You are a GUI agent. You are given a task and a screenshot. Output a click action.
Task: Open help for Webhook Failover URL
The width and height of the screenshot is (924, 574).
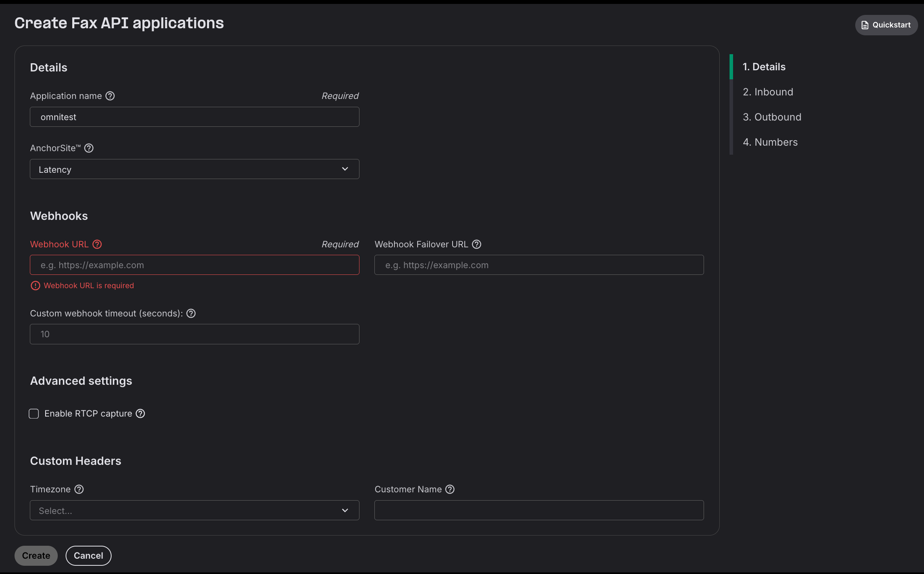pos(477,244)
